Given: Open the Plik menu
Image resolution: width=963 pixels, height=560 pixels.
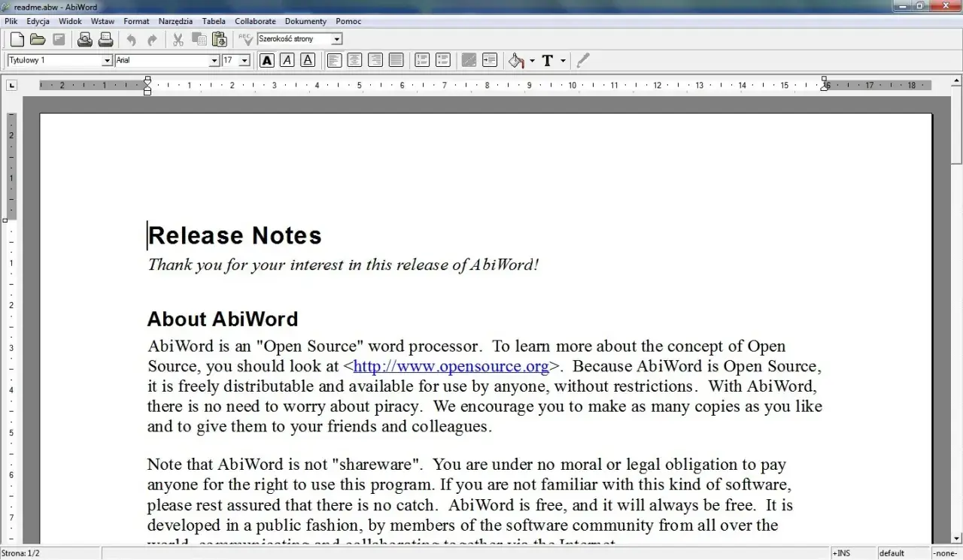Looking at the screenshot, I should [11, 21].
